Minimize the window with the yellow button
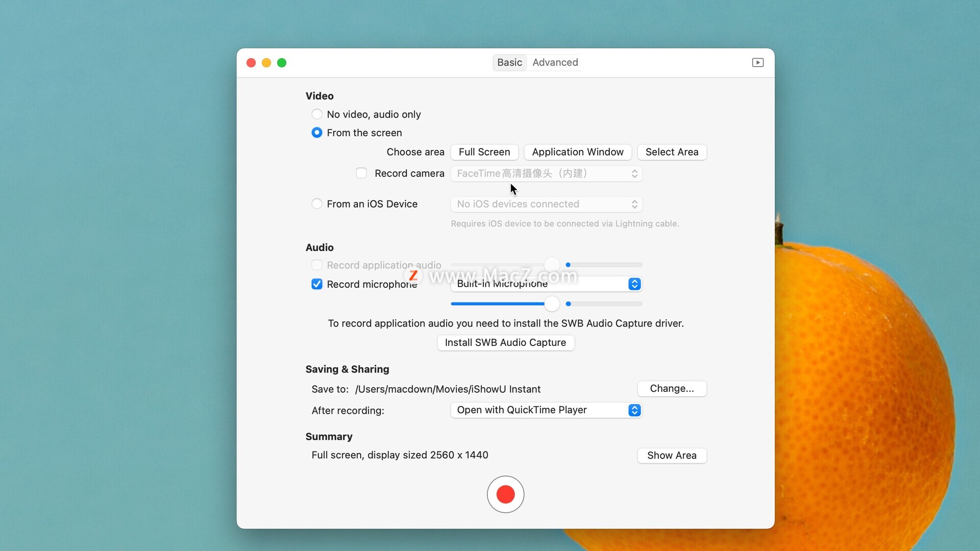 coord(266,63)
